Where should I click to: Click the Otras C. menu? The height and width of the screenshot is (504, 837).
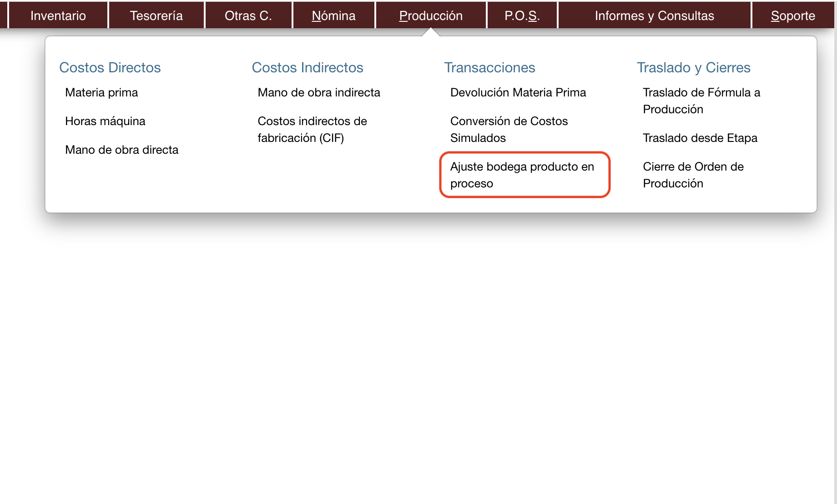(x=248, y=15)
